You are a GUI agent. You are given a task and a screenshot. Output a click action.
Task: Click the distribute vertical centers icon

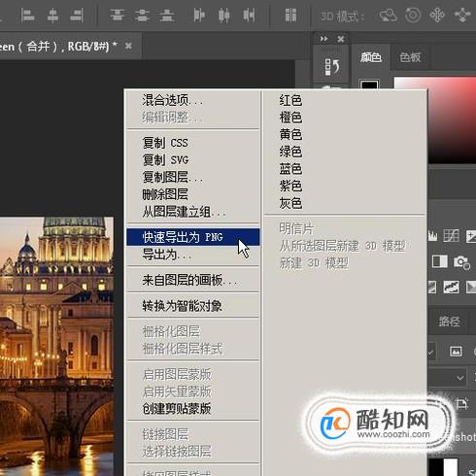coord(142,16)
